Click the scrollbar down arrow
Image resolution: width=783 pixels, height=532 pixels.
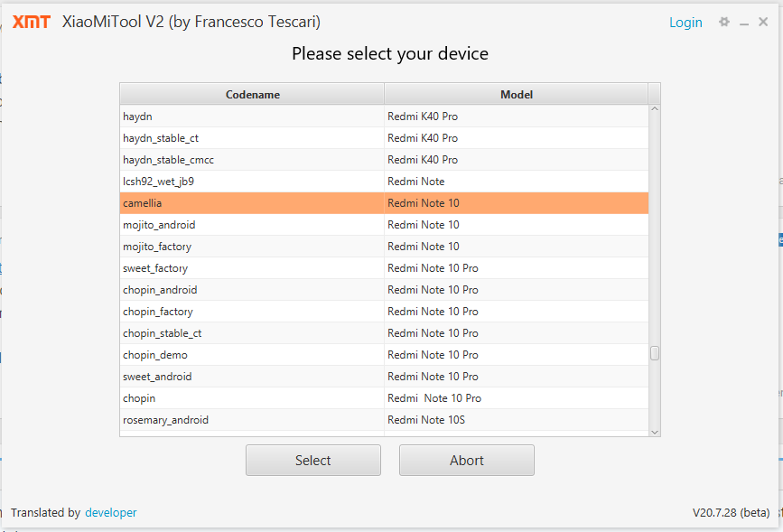655,432
